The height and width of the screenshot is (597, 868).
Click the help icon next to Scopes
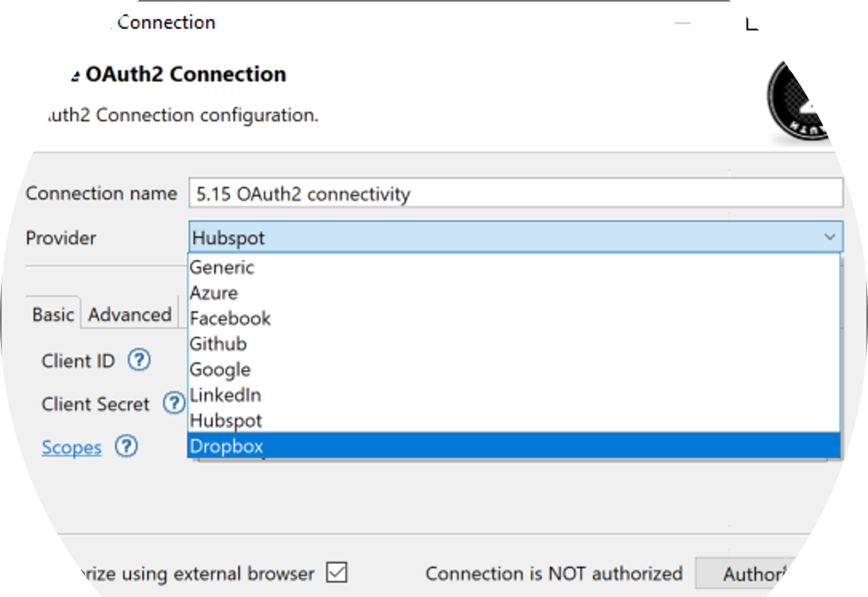(125, 447)
